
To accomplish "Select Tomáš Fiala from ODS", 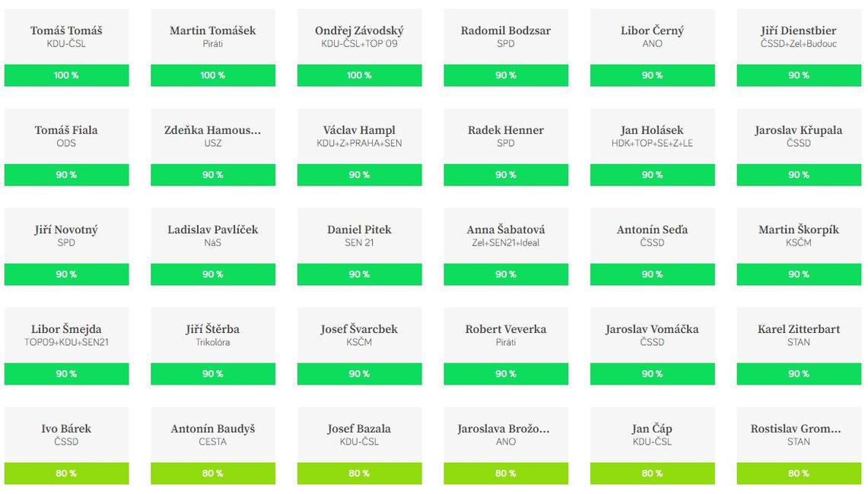I will [x=66, y=136].
